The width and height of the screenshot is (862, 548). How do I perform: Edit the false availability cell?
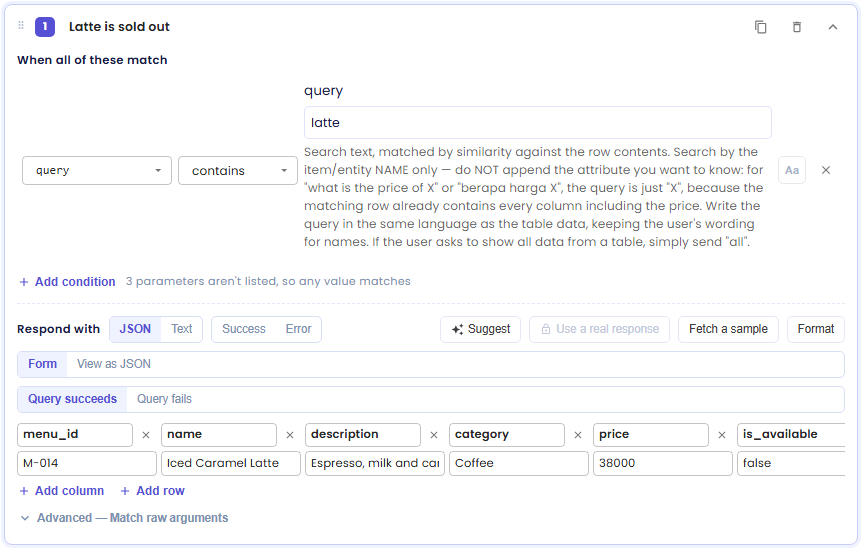point(791,463)
